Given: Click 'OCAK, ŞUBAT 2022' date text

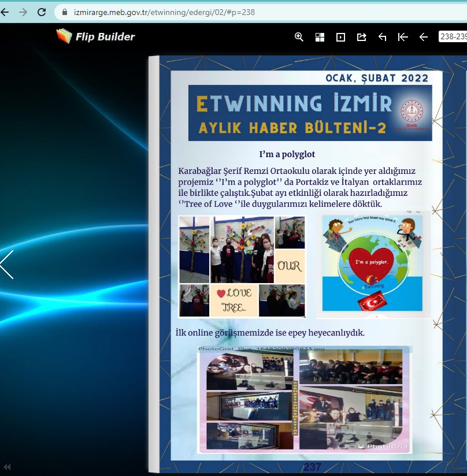Looking at the screenshot, I should click(377, 78).
